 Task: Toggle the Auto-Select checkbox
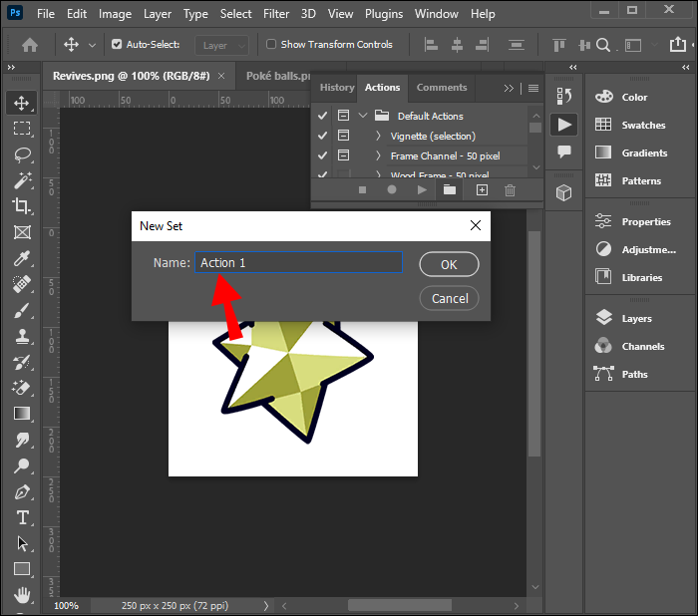(x=118, y=45)
